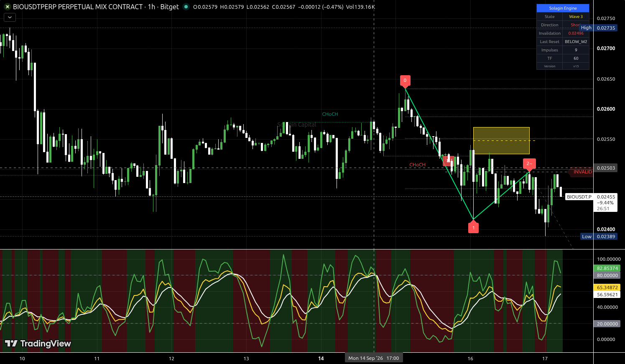The height and width of the screenshot is (364, 625).
Task: Click the 80.00000 overbought level tag
Action: point(607,275)
